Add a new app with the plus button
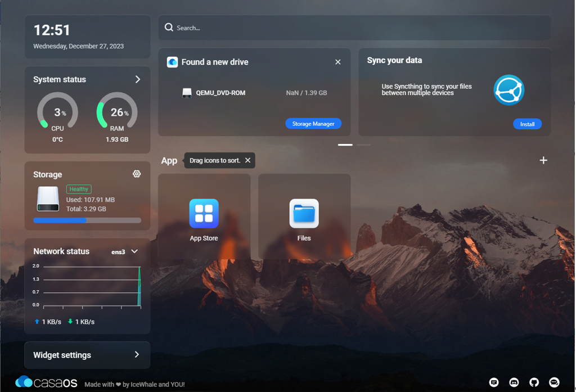Viewport: 576px width, 392px height. point(543,160)
